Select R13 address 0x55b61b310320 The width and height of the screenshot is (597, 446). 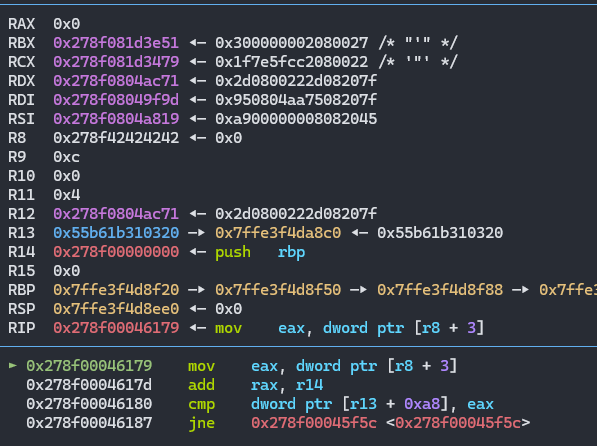click(x=116, y=233)
